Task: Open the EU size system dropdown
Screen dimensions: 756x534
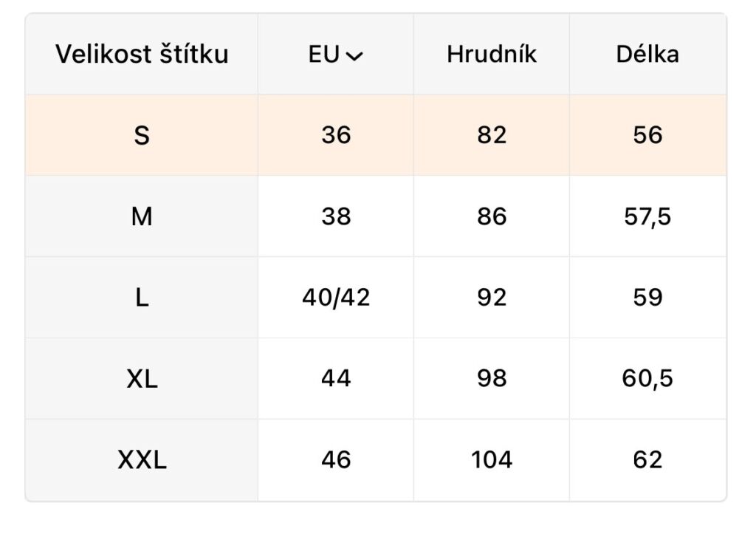Action: (336, 55)
